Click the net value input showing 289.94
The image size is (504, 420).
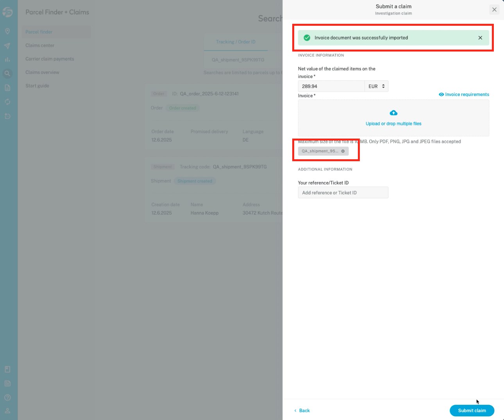tap(331, 86)
